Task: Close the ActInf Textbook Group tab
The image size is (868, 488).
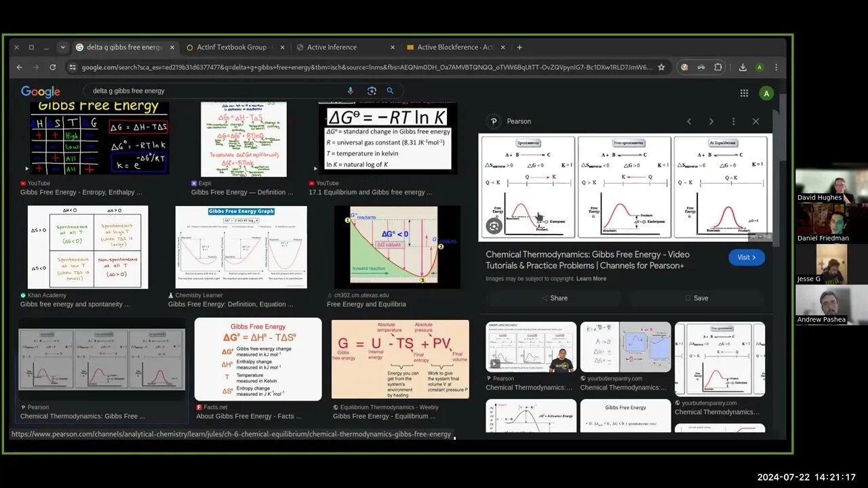Action: pos(283,47)
